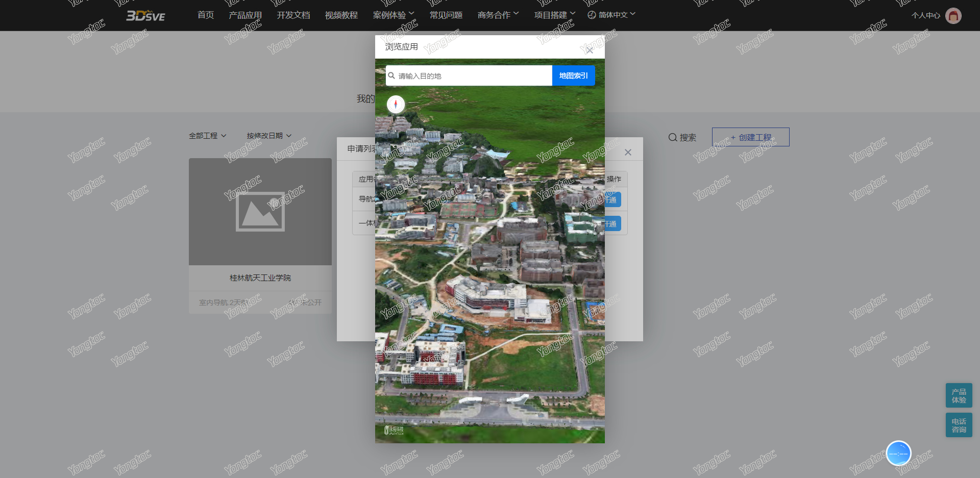
Task: Click the project placeholder image thumbnail
Action: 260,212
